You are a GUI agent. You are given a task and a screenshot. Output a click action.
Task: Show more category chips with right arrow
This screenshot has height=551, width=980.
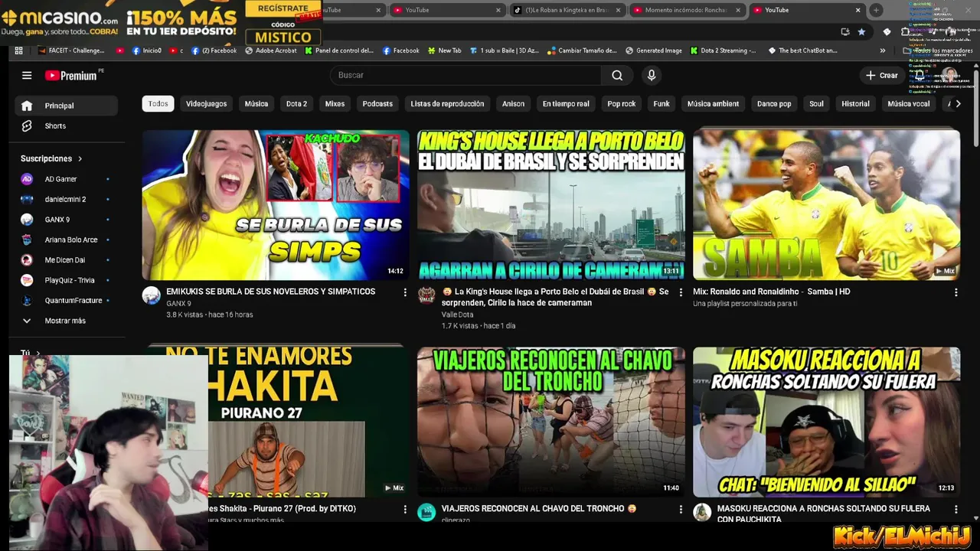click(x=957, y=103)
